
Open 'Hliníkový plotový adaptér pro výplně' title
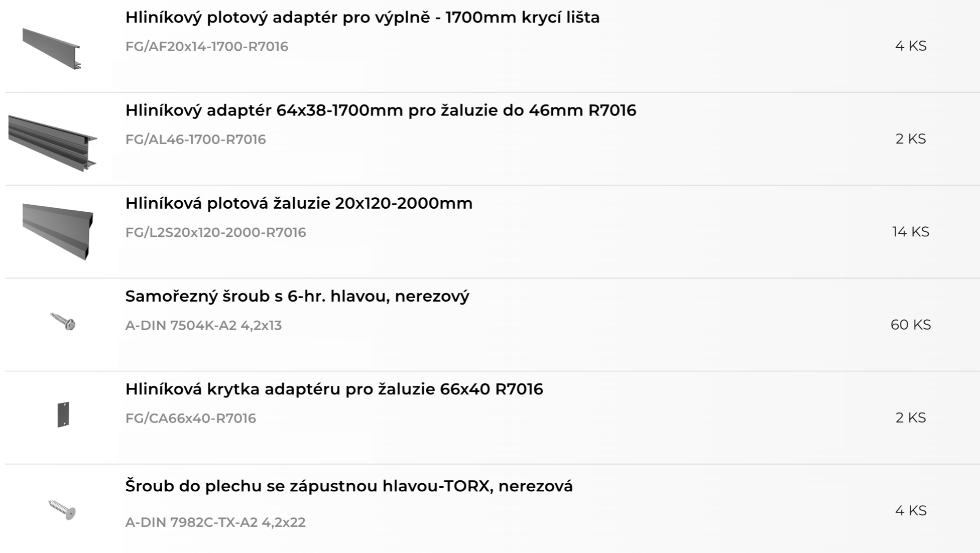(362, 18)
